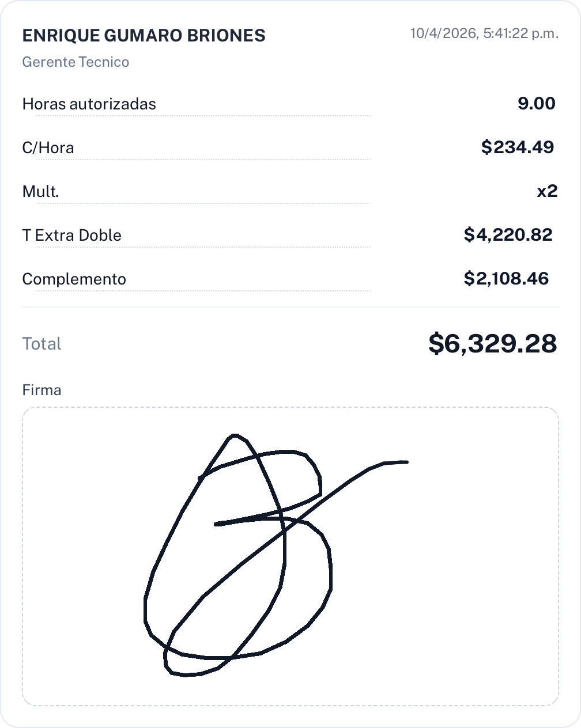Select the Complemento label
The width and height of the screenshot is (581, 728).
(74, 279)
